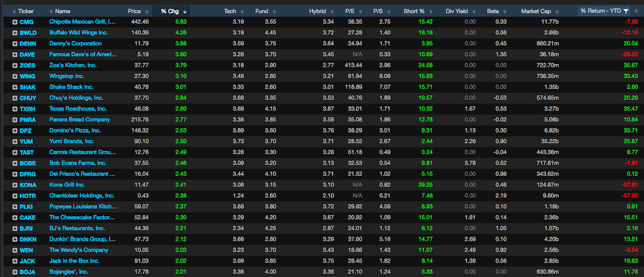
Task: Open filter icon on % Return - YTD header
Action: coord(626,11)
